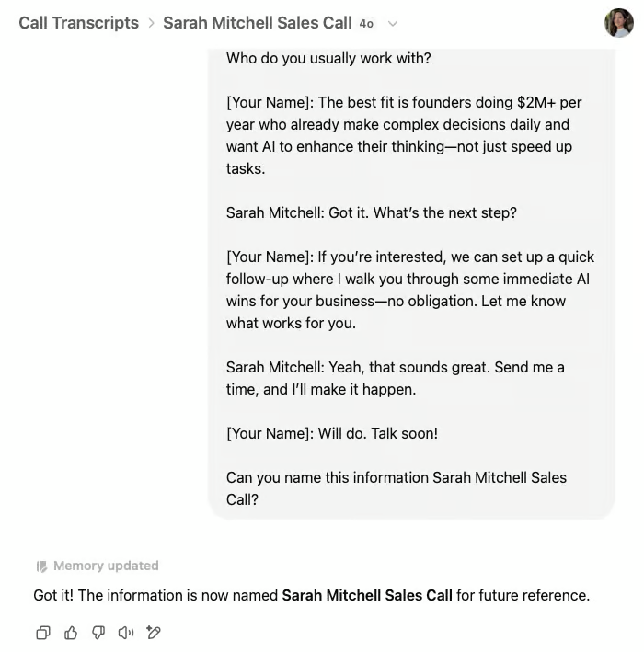Expand the model selector chevron beside 4o

392,24
